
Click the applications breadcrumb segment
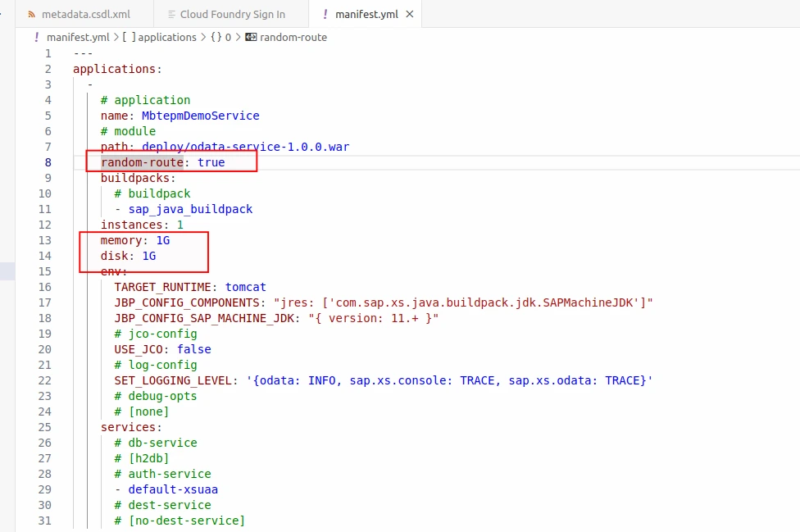click(167, 37)
